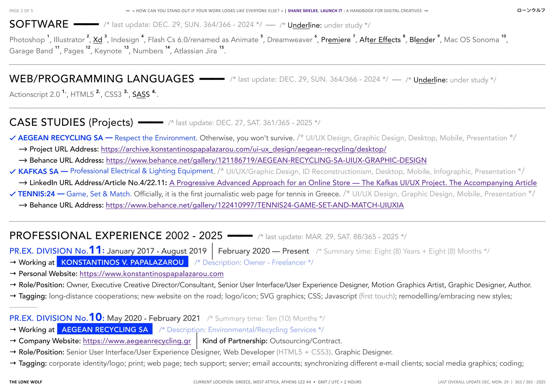The image size is (555, 392).
Task: Click the checkmark beside AEGEAN RECYCLING SA
Action: (x=12, y=138)
